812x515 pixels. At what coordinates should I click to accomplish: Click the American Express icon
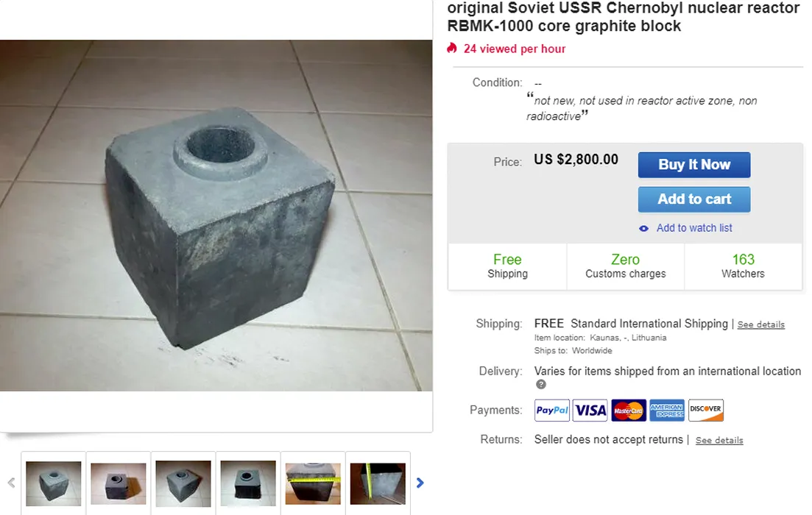(667, 411)
